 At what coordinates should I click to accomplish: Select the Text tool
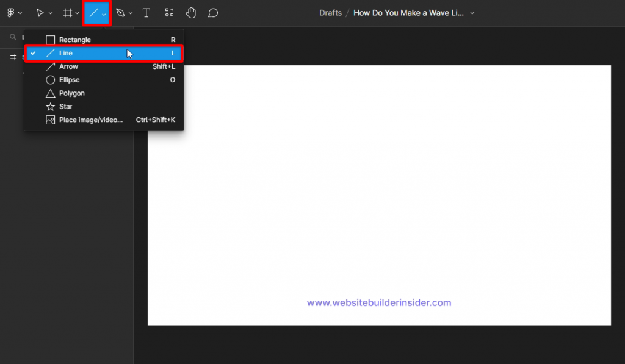[146, 12]
